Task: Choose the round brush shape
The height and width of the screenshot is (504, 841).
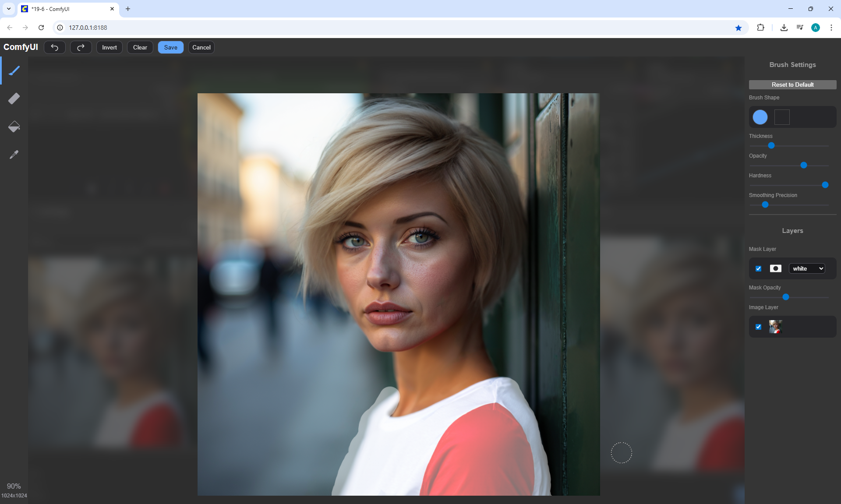Action: point(760,117)
